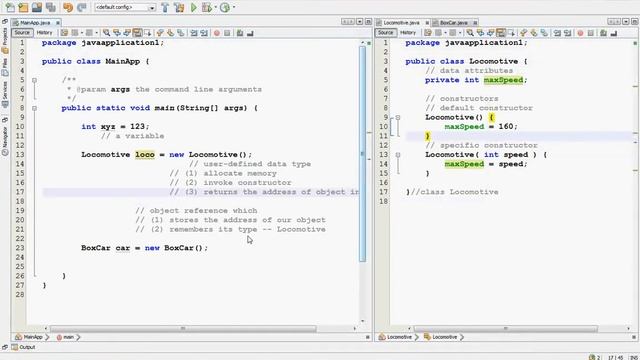Image resolution: width=640 pixels, height=360 pixels.
Task: Click vertical scrollbar of MainApp editor
Action: point(362,153)
